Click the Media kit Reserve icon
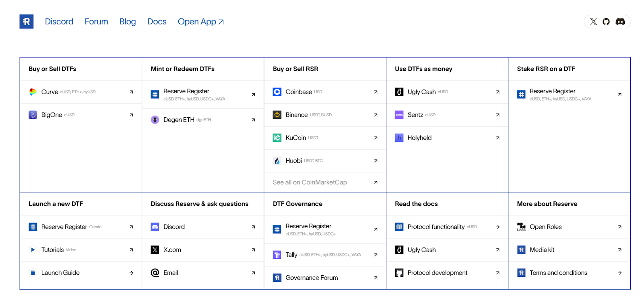Viewport: 644px width, 301px height. pos(521,250)
